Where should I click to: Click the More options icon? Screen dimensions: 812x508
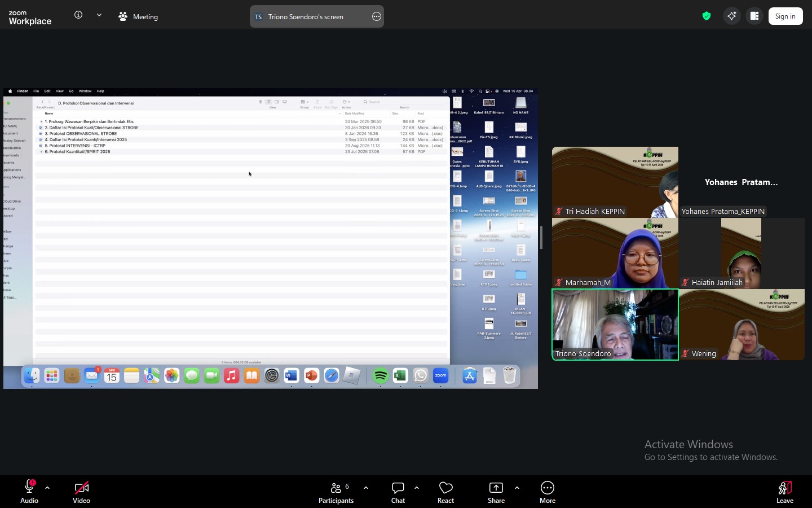547,488
